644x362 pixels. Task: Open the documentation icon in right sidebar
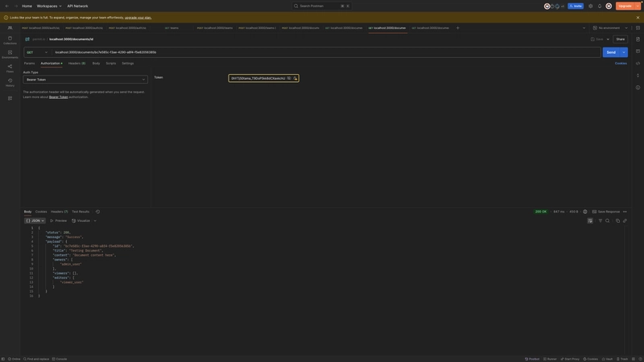pos(638,39)
